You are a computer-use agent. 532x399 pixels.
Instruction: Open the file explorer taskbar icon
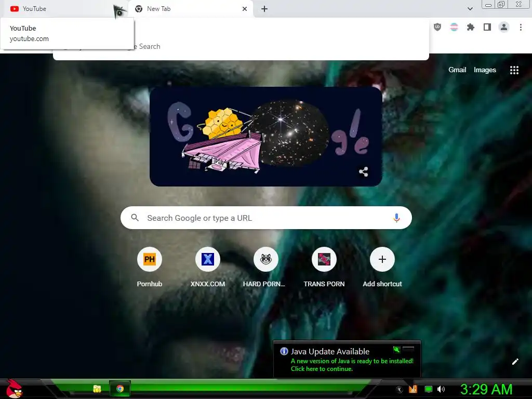point(97,389)
